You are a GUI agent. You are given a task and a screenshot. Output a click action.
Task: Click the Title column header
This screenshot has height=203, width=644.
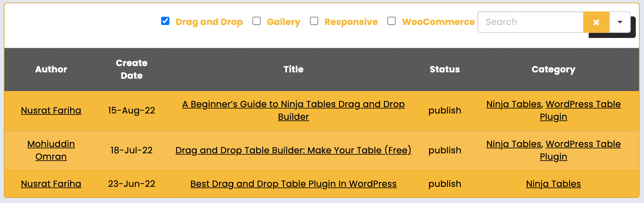click(293, 69)
